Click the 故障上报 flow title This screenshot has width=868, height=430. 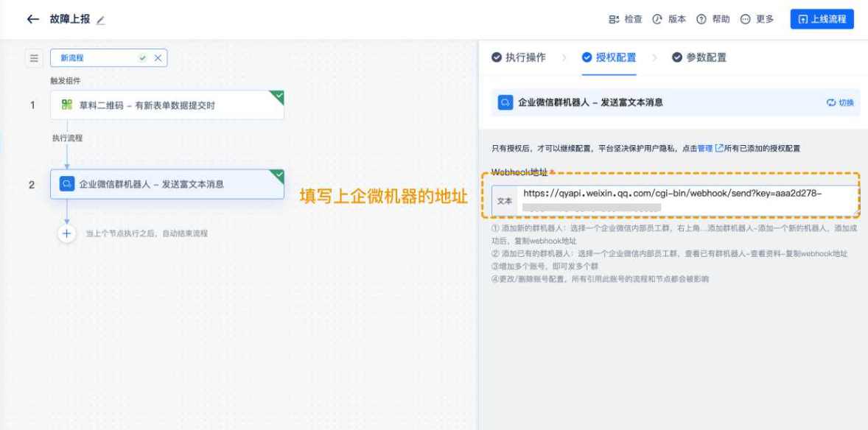[x=69, y=19]
